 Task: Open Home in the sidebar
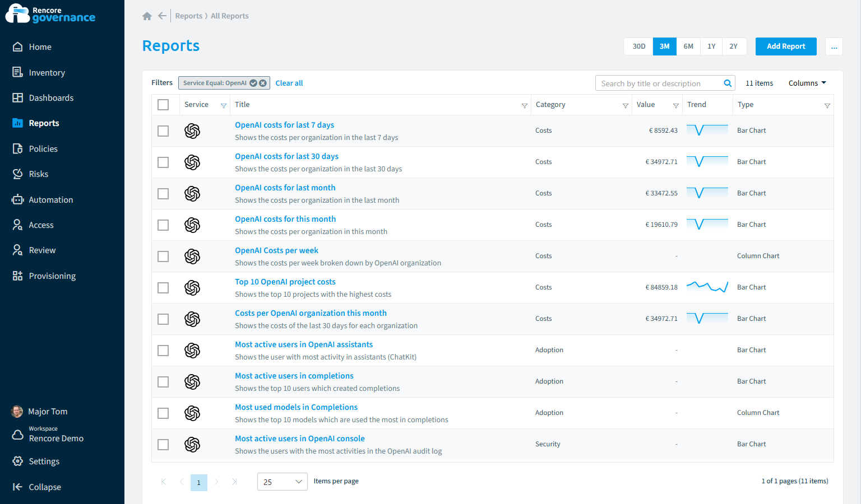pos(40,47)
